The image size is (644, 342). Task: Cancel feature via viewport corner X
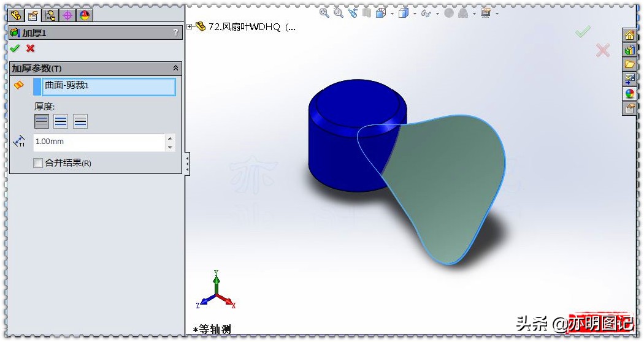[x=603, y=50]
